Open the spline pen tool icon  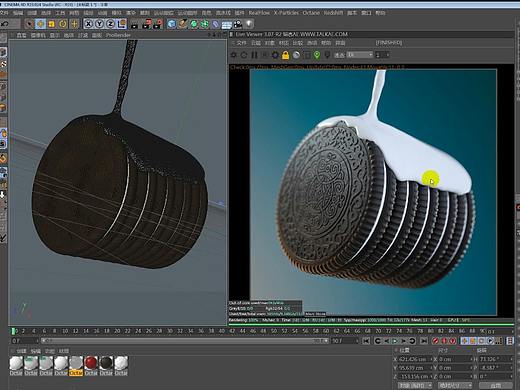(183, 24)
